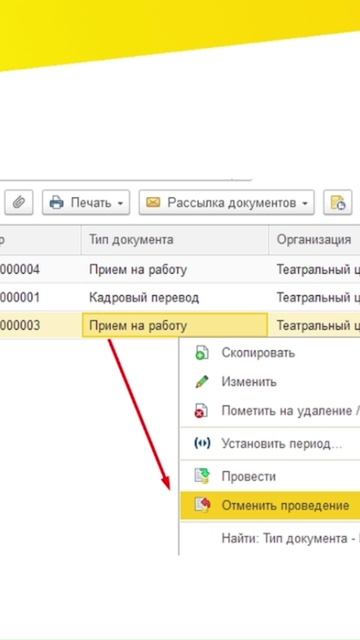Open the Печать dropdown
This screenshot has height=640, width=360.
pos(86,202)
